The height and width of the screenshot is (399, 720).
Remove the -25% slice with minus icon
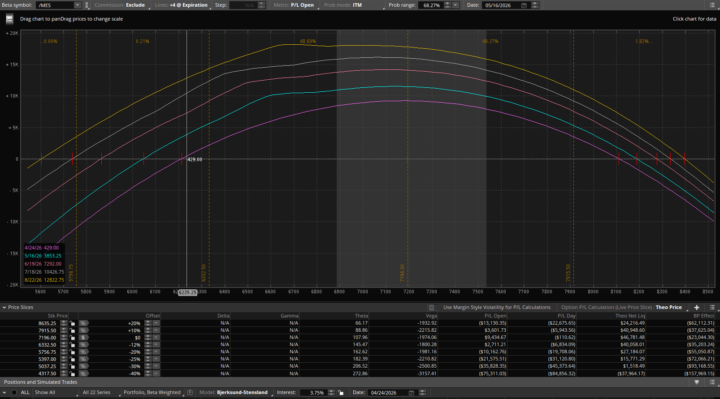click(x=156, y=359)
